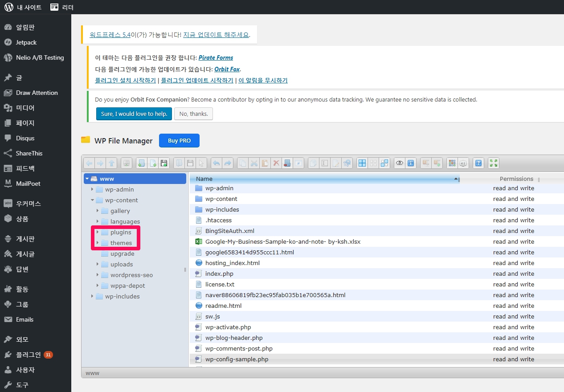Open the MailPoet sidebar menu item
Screen dimensions: 564x392
(x=28, y=184)
